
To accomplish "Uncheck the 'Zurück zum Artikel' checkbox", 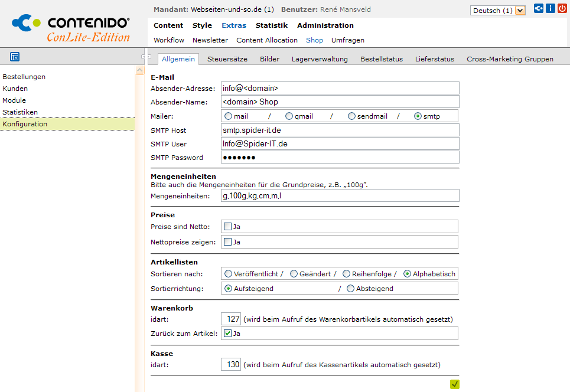I will pos(227,334).
